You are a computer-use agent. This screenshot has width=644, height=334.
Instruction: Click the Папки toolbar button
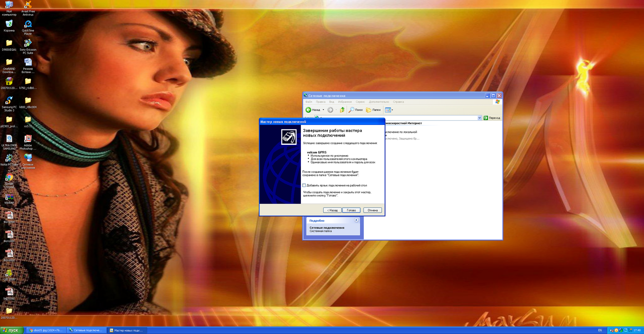point(373,110)
